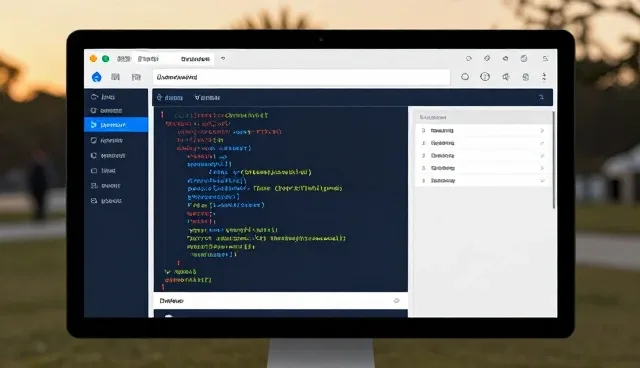
Task: Click the blue home icon in the toolbar
Action: [97, 77]
